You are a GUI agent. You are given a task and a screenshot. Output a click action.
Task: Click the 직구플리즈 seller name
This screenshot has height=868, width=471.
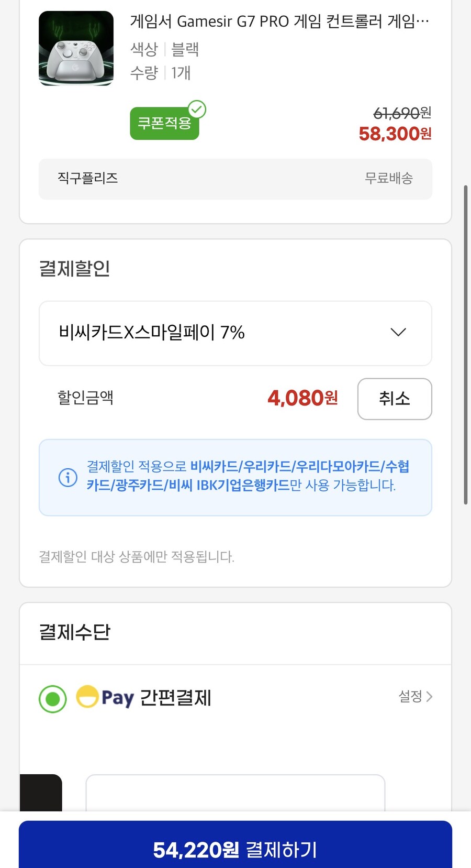point(88,179)
